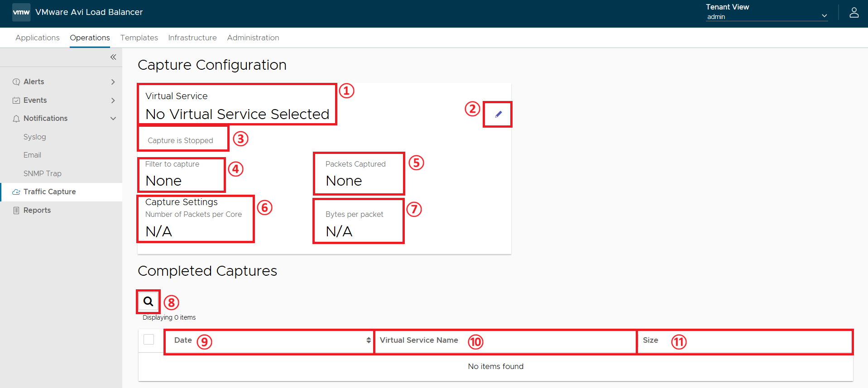This screenshot has height=388, width=868.
Task: Click the Reports document icon
Action: (x=16, y=210)
